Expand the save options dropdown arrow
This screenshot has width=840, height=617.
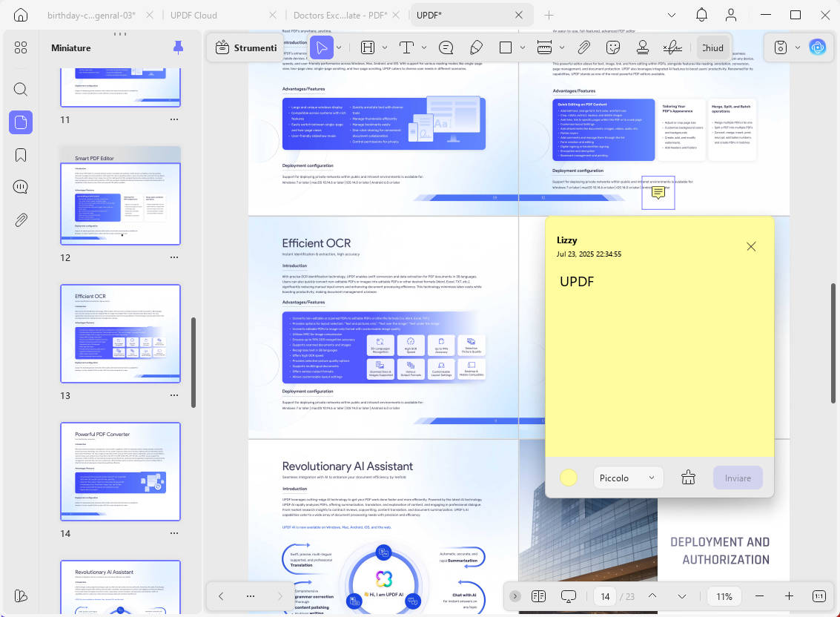[x=798, y=47]
